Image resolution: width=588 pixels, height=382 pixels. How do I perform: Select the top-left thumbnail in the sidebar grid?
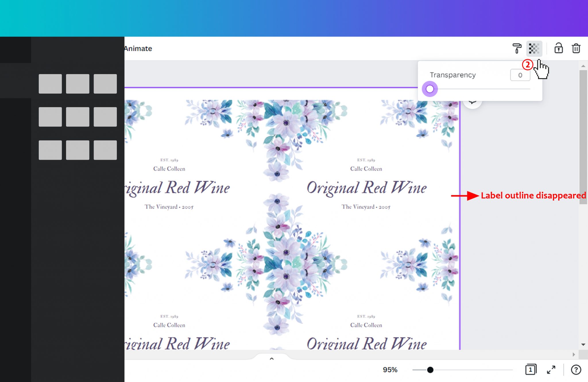(x=50, y=84)
